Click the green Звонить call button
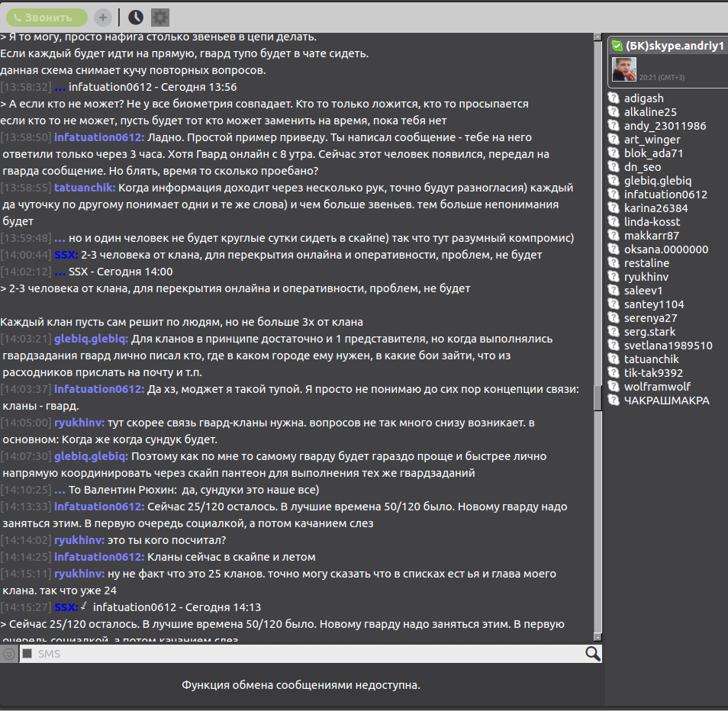 pos(47,18)
